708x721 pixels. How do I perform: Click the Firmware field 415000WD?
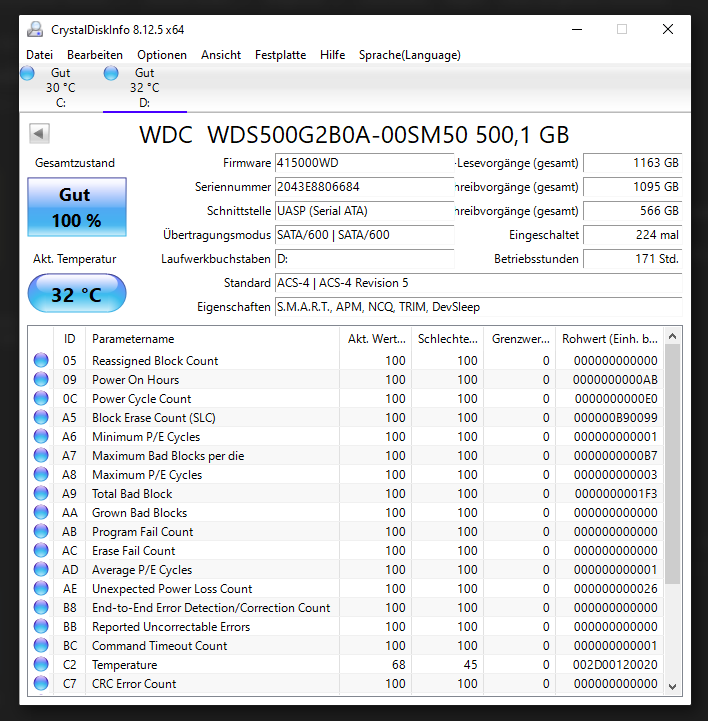tap(364, 163)
